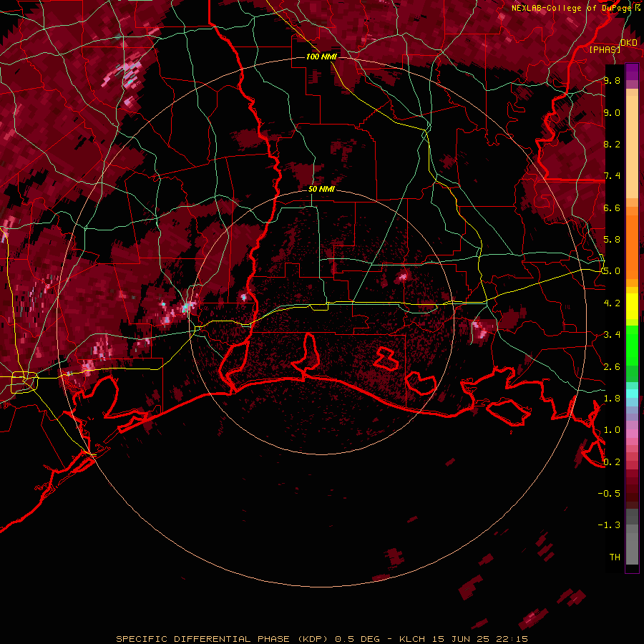Click the 0.5 DEG elevation angle text
Image resolution: width=644 pixels, height=644 pixels.
358,639
